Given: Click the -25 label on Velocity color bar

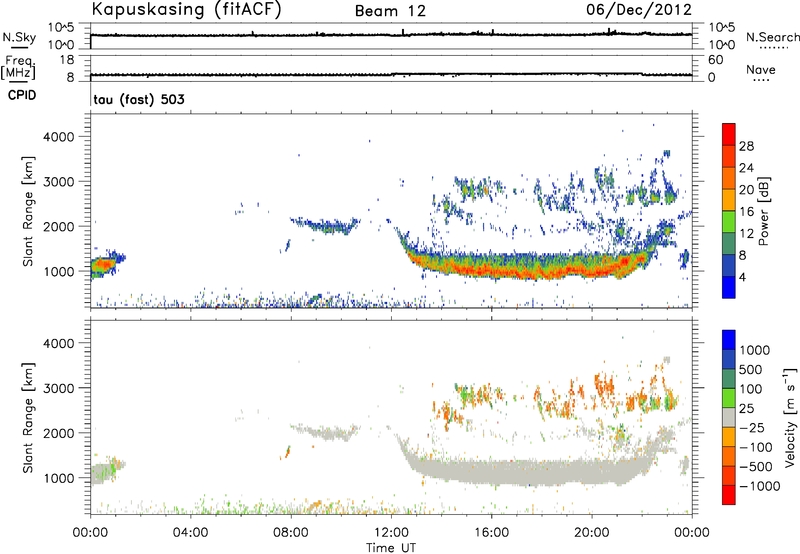Looking at the screenshot, I should tap(752, 428).
